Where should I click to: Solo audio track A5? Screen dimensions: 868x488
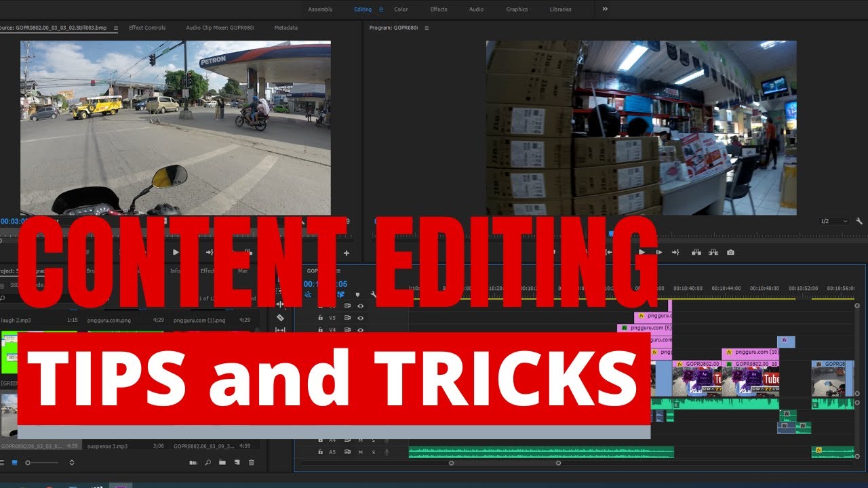click(x=373, y=452)
